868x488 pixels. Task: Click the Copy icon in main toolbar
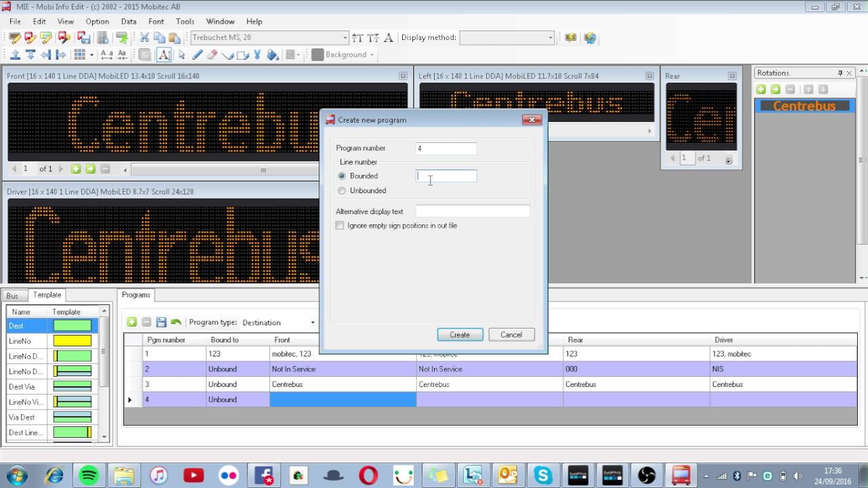pos(159,38)
